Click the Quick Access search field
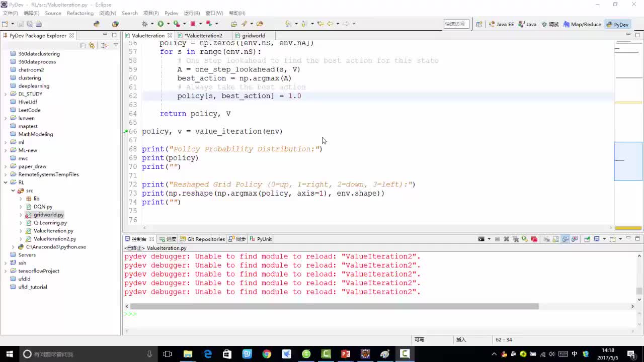 point(456,24)
